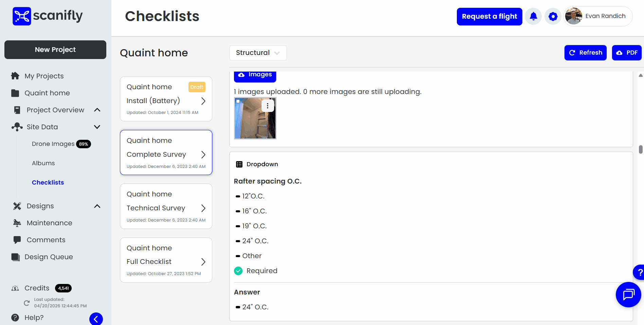Open the three-dot menu on the image
This screenshot has height=325, width=644.
pos(268,106)
